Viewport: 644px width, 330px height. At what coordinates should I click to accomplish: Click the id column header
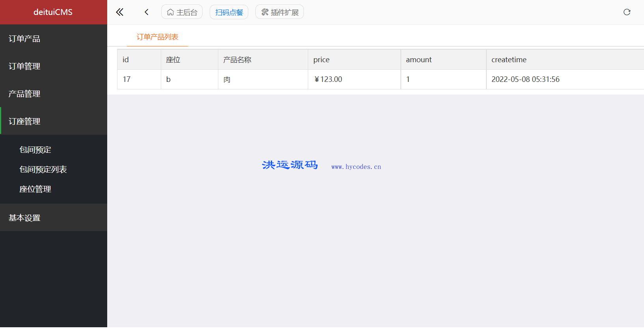pyautogui.click(x=139, y=59)
